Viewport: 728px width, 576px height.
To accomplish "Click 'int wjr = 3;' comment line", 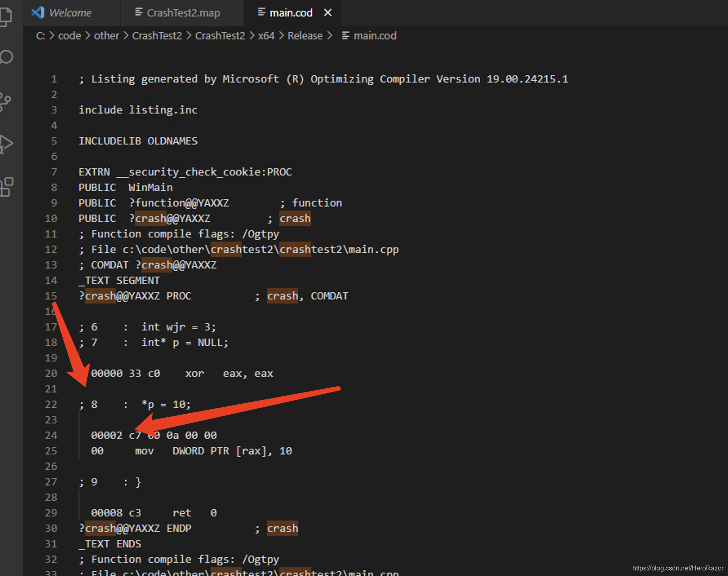I will point(179,327).
